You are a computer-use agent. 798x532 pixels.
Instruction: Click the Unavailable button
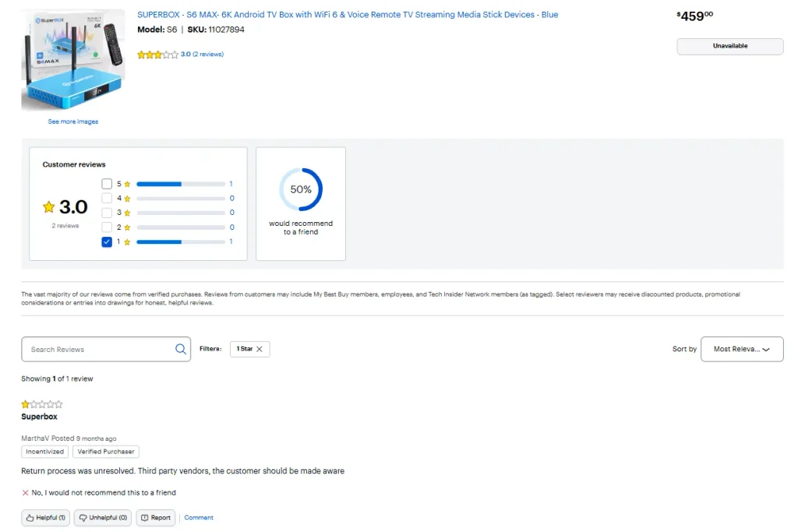tap(729, 46)
